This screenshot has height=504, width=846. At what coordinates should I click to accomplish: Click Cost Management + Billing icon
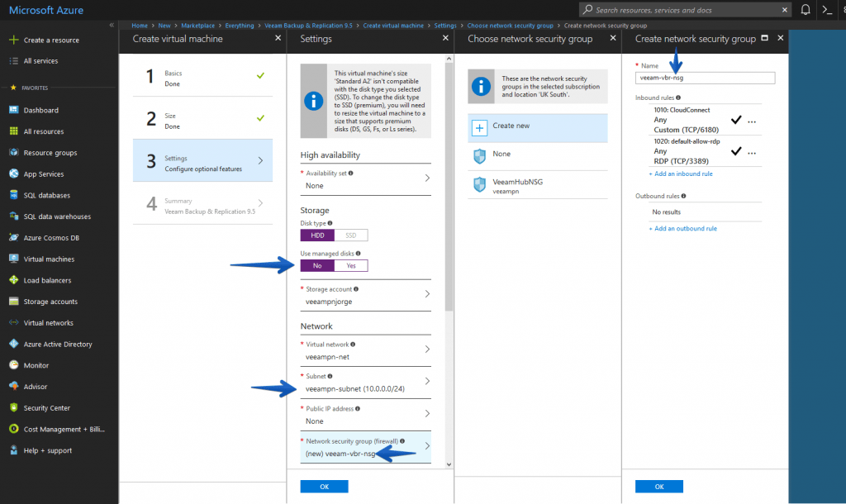click(14, 429)
